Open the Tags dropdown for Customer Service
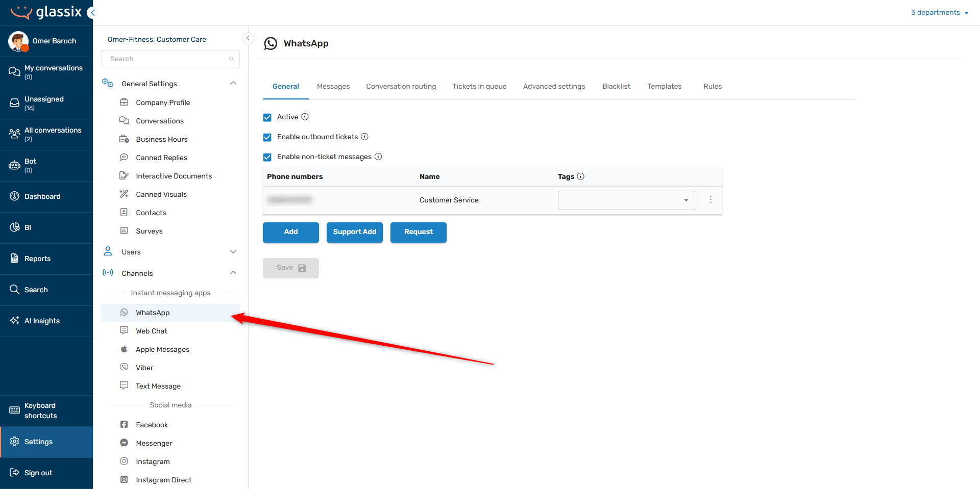This screenshot has height=489, width=980. pyautogui.click(x=626, y=200)
